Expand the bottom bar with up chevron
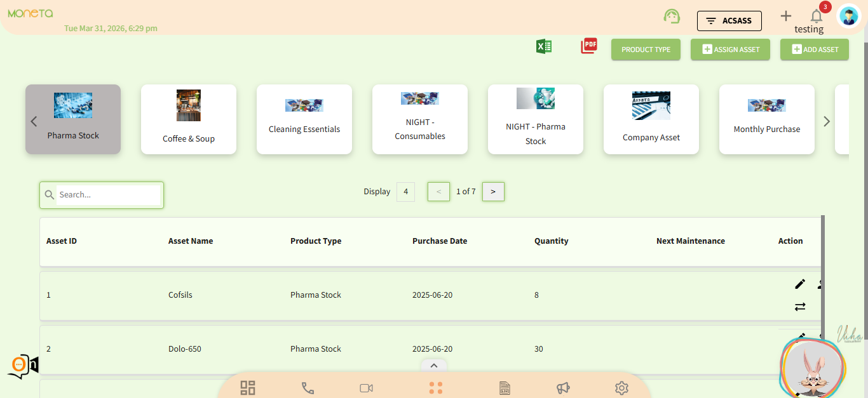The image size is (868, 398). tap(434, 365)
